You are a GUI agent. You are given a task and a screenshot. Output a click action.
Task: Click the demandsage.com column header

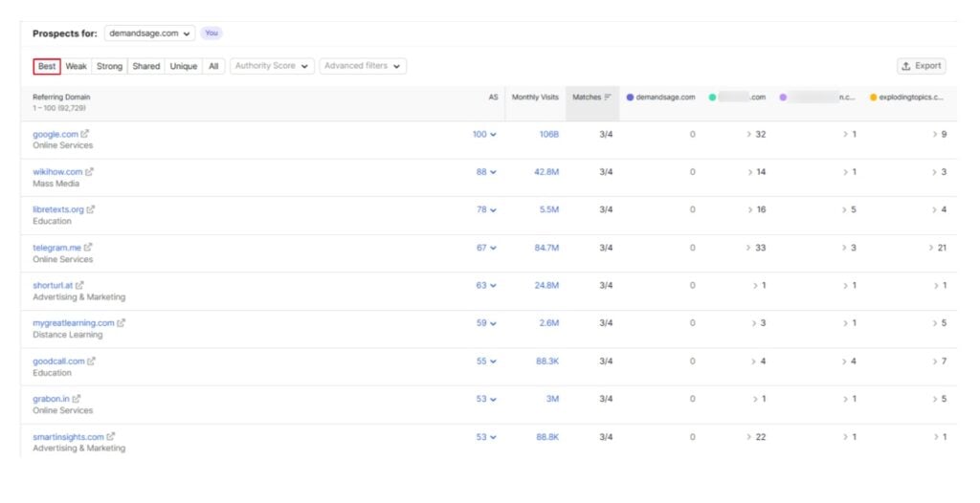[x=660, y=97]
